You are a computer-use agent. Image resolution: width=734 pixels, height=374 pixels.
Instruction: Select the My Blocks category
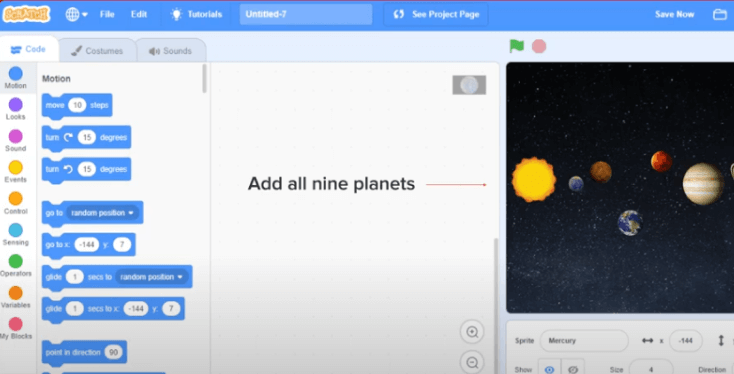pyautogui.click(x=15, y=329)
